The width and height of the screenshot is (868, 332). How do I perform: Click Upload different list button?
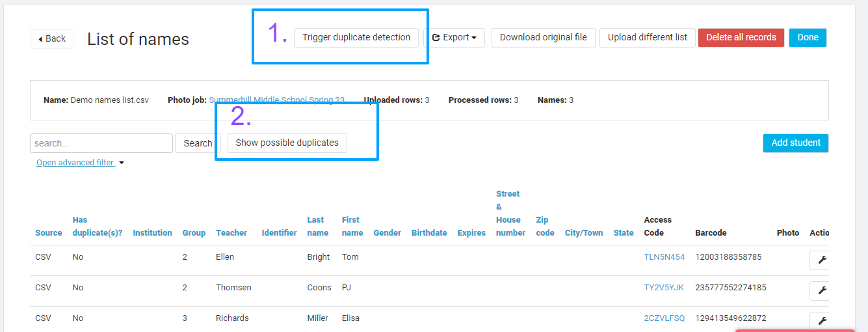point(648,37)
